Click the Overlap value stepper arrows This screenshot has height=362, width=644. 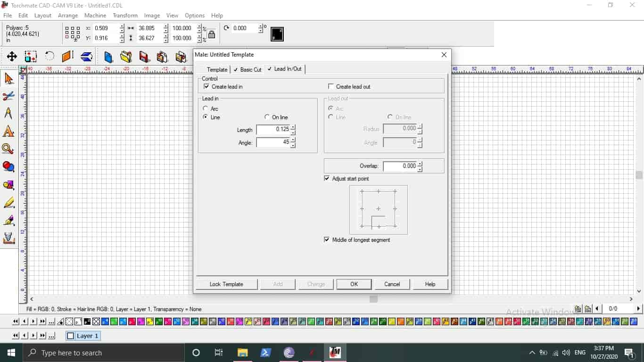420,166
